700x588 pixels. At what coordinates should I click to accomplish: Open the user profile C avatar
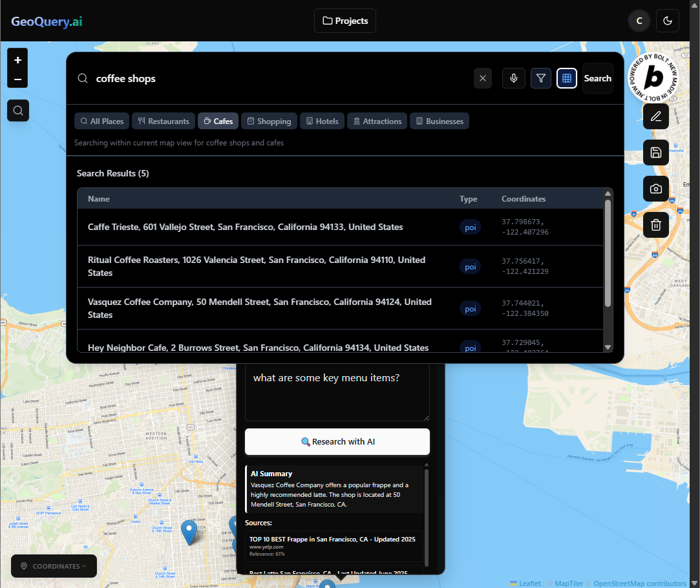pos(639,21)
